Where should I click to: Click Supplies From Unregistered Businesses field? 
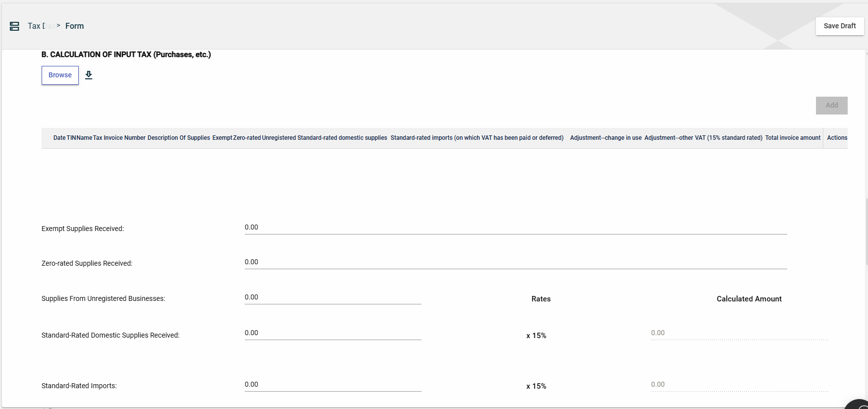(332, 297)
